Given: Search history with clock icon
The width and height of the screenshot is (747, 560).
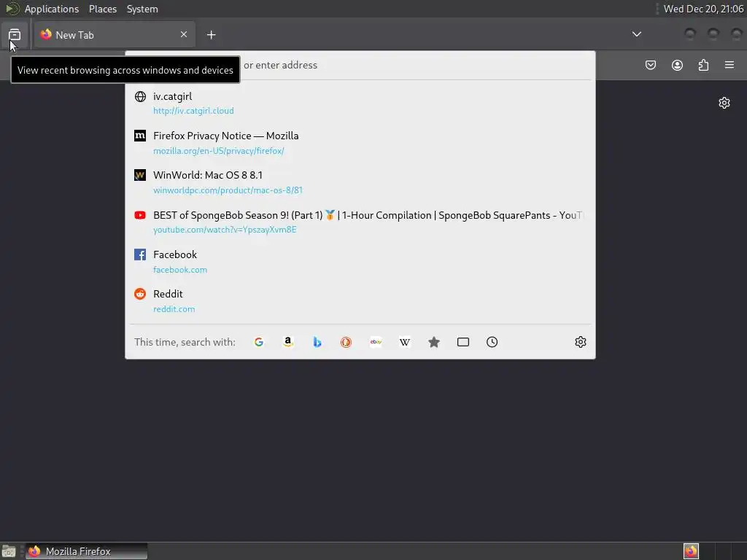Looking at the screenshot, I should [x=492, y=342].
